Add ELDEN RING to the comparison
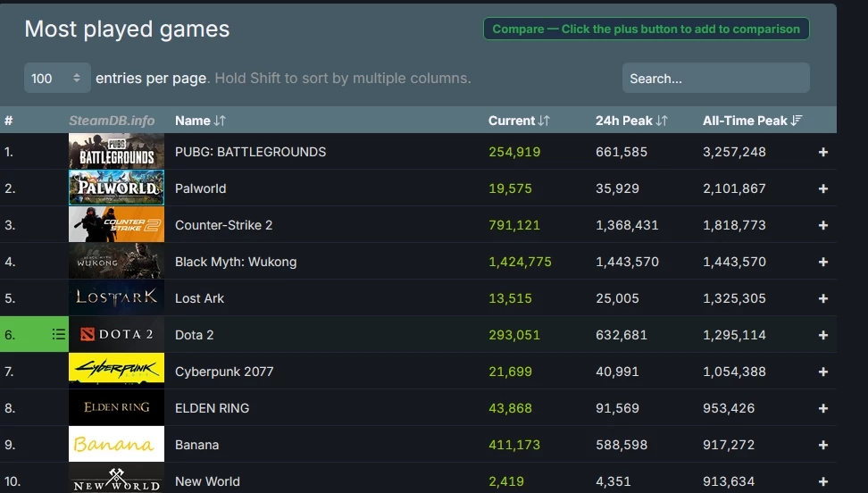Image resolution: width=868 pixels, height=493 pixels. (x=822, y=408)
